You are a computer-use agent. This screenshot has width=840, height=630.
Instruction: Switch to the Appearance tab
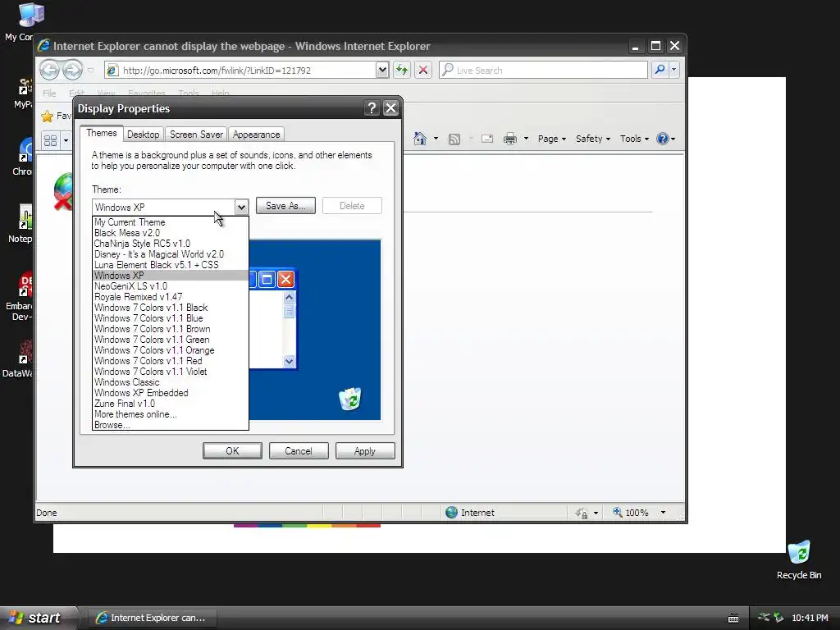click(256, 135)
